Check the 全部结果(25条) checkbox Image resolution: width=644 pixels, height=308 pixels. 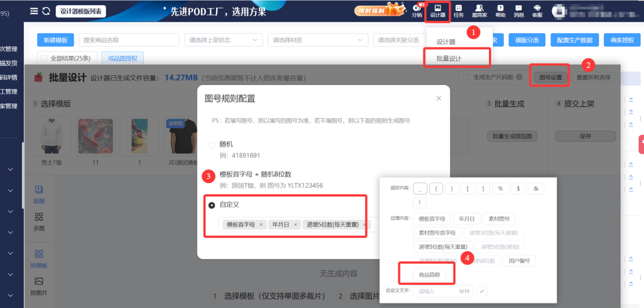(x=44, y=59)
